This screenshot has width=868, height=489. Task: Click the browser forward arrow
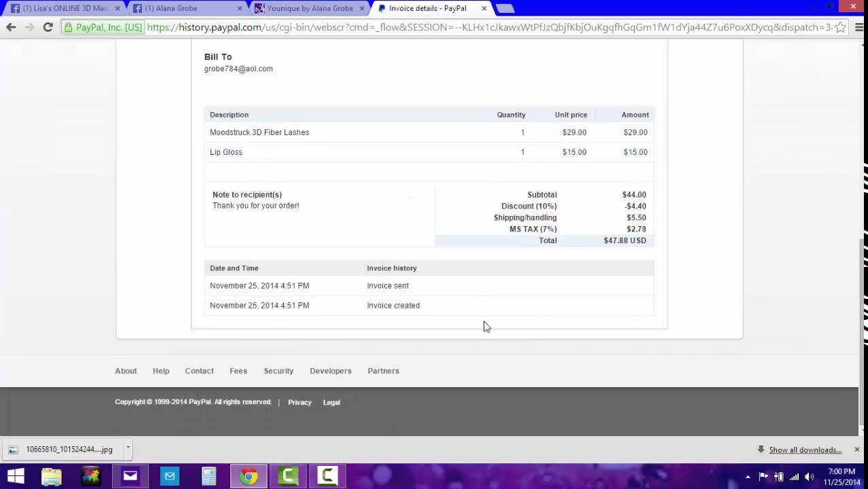[x=29, y=27]
